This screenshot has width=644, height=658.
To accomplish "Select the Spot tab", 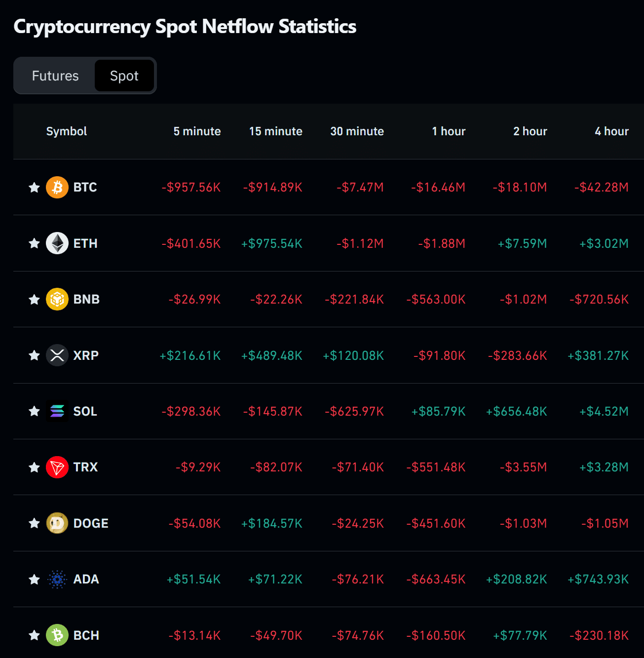I will point(124,76).
